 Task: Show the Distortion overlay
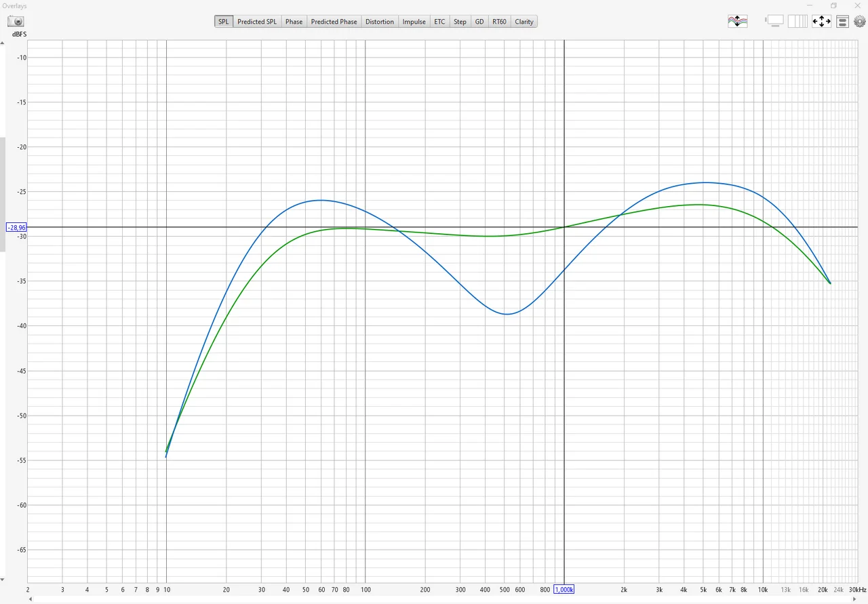click(x=379, y=22)
